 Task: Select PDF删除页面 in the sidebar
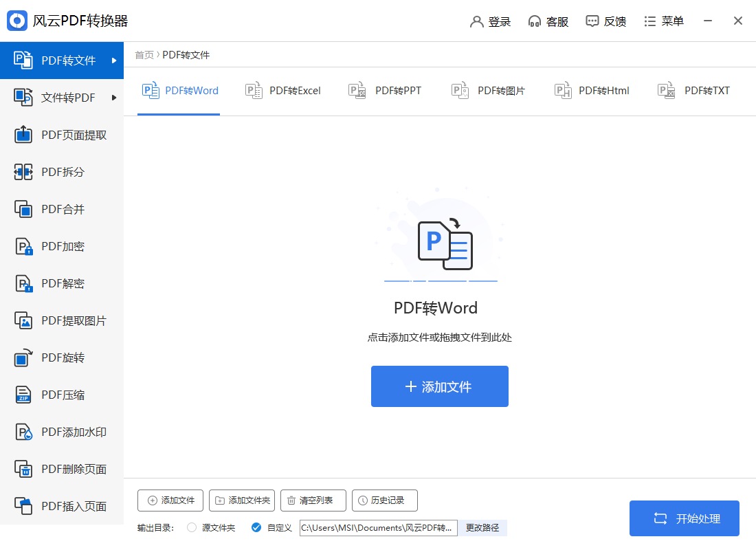click(62, 469)
